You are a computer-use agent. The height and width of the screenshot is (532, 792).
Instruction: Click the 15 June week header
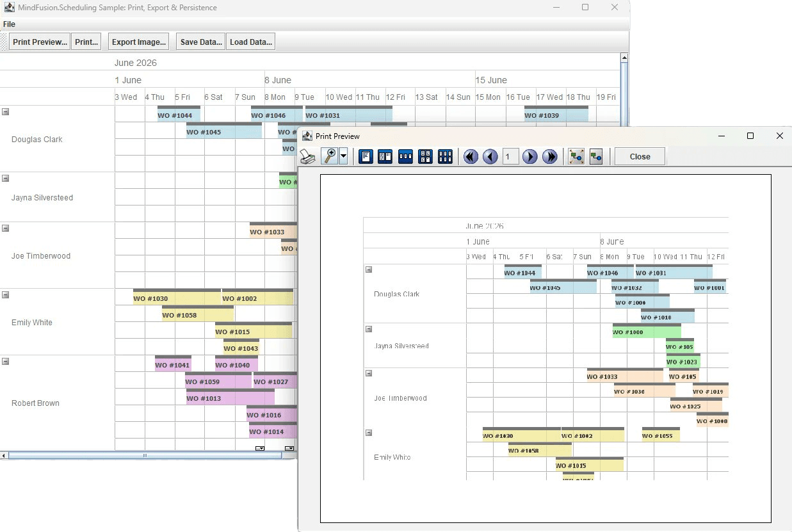point(491,80)
